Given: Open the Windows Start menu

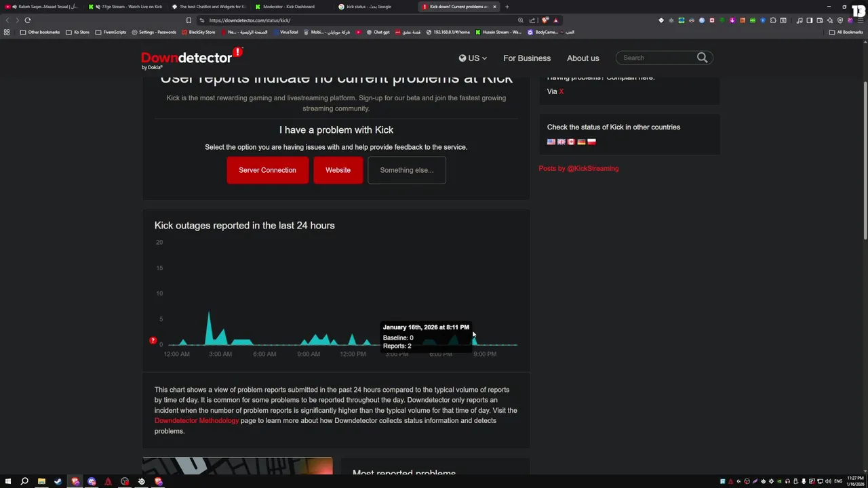Looking at the screenshot, I should pos(8,482).
